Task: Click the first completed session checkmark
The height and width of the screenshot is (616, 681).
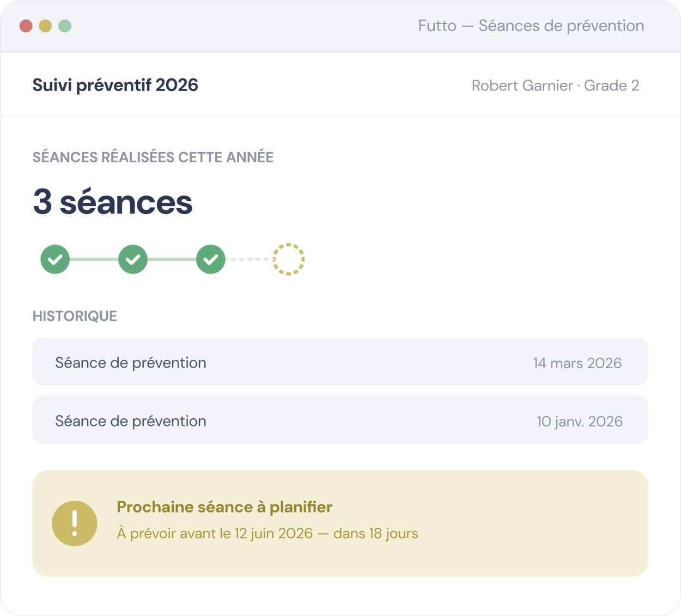Action: point(55,259)
